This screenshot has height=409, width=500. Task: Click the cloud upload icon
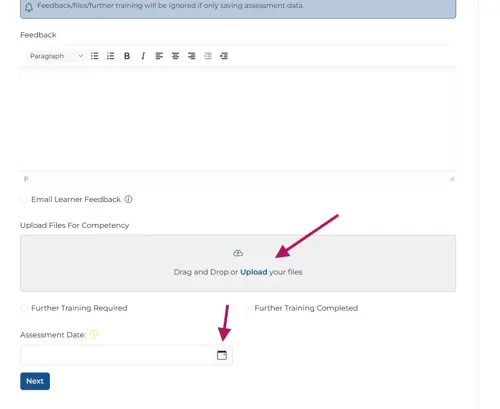(238, 253)
